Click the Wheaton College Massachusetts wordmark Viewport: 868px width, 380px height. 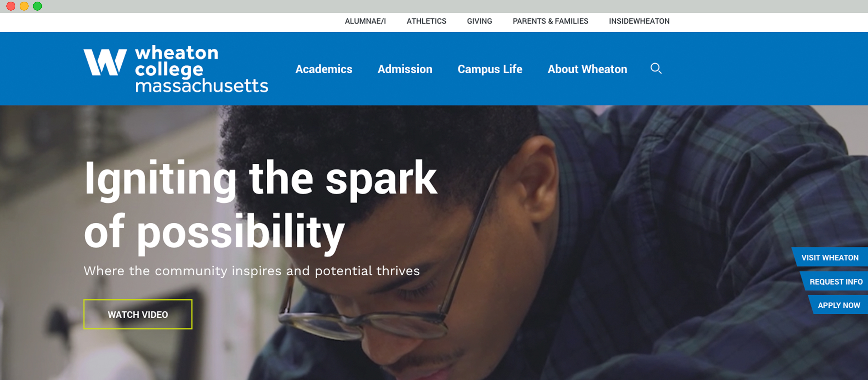201,69
